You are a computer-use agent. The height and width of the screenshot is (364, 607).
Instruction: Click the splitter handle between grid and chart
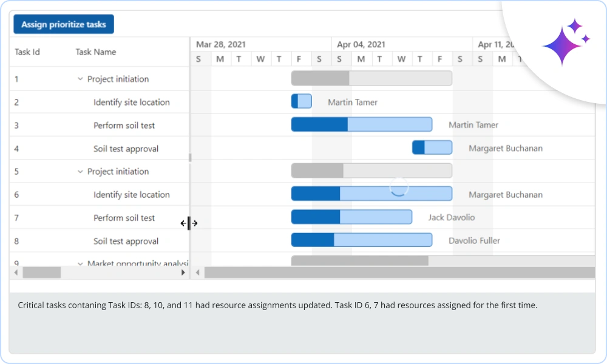189,223
